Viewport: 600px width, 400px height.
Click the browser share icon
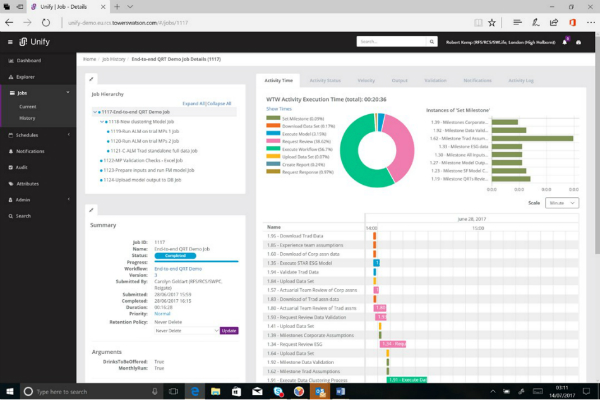click(554, 23)
